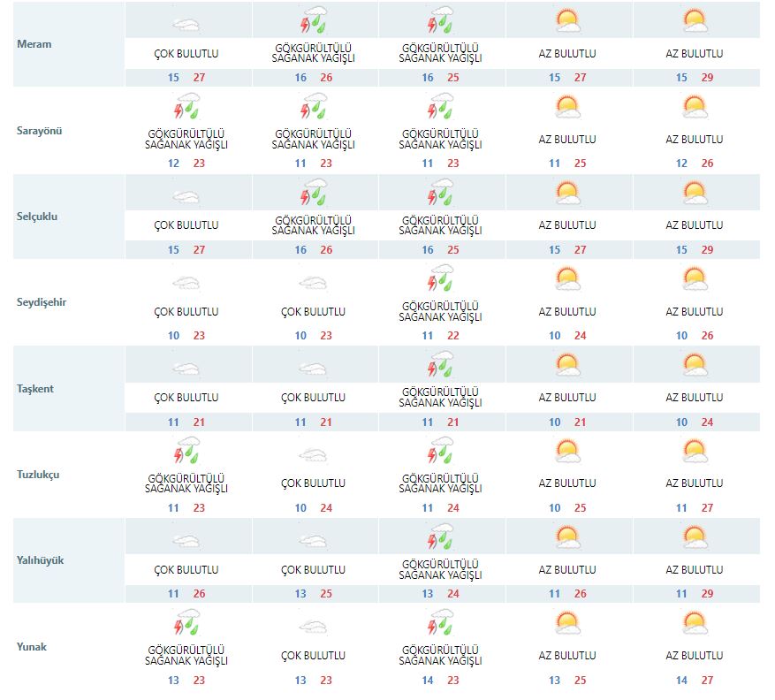
Task: Click Taşkent's 24 degree high temperature
Action: coord(707,422)
